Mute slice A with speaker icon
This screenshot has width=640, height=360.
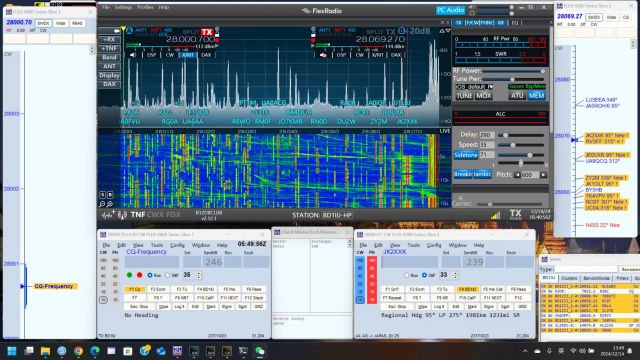coord(133,55)
